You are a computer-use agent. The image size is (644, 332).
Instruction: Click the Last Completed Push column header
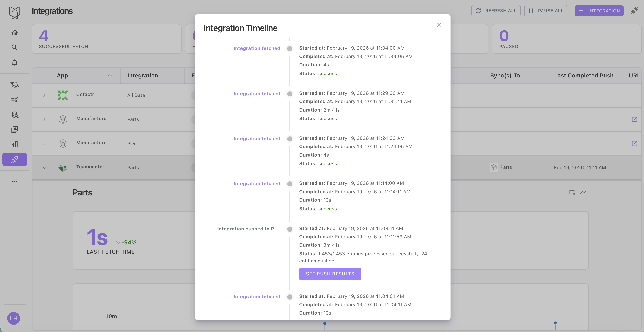pyautogui.click(x=583, y=76)
